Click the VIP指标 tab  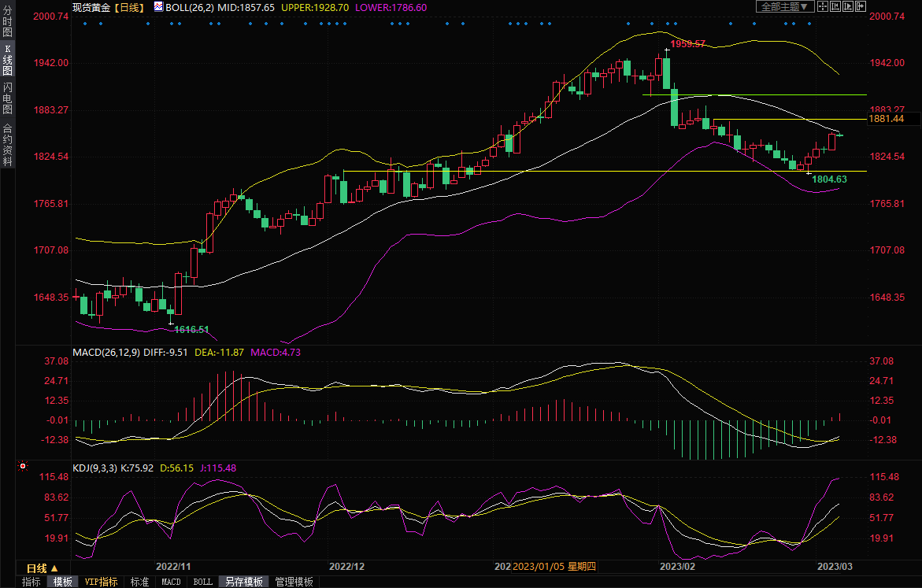101,582
